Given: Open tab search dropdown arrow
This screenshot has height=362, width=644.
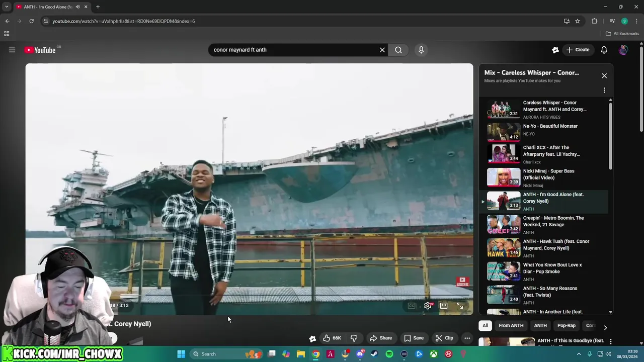Looking at the screenshot, I should point(7,7).
